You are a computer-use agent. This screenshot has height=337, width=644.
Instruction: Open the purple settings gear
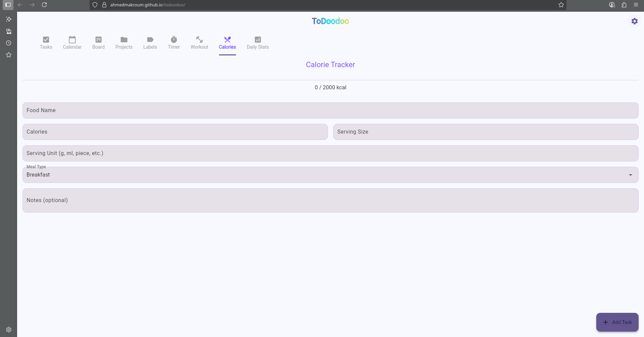point(635,21)
